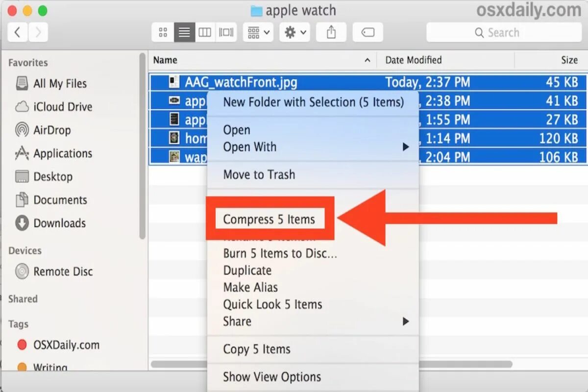The height and width of the screenshot is (392, 588).
Task: Choose New Folder with Selection (5 Items)
Action: click(314, 102)
